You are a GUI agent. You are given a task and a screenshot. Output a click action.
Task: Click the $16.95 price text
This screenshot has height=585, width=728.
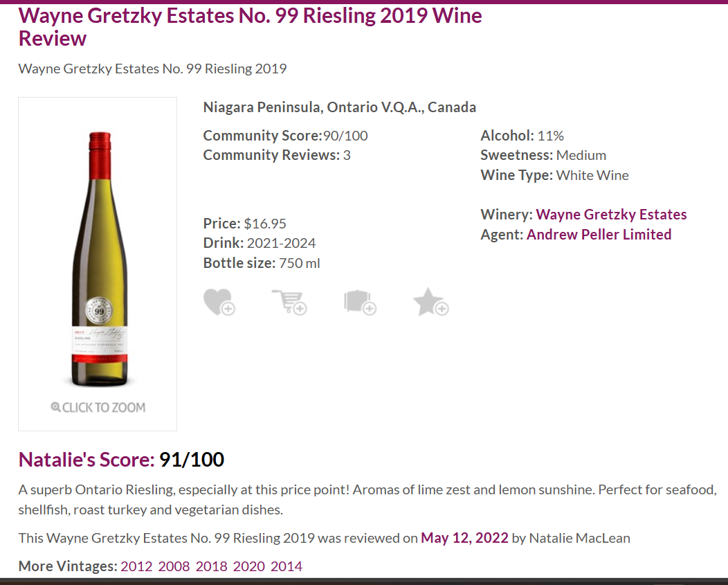265,224
